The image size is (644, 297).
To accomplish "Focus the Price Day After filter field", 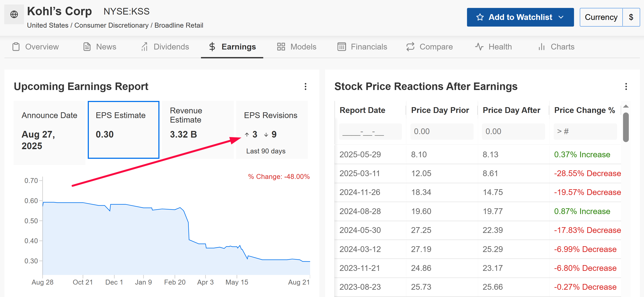I will point(513,131).
